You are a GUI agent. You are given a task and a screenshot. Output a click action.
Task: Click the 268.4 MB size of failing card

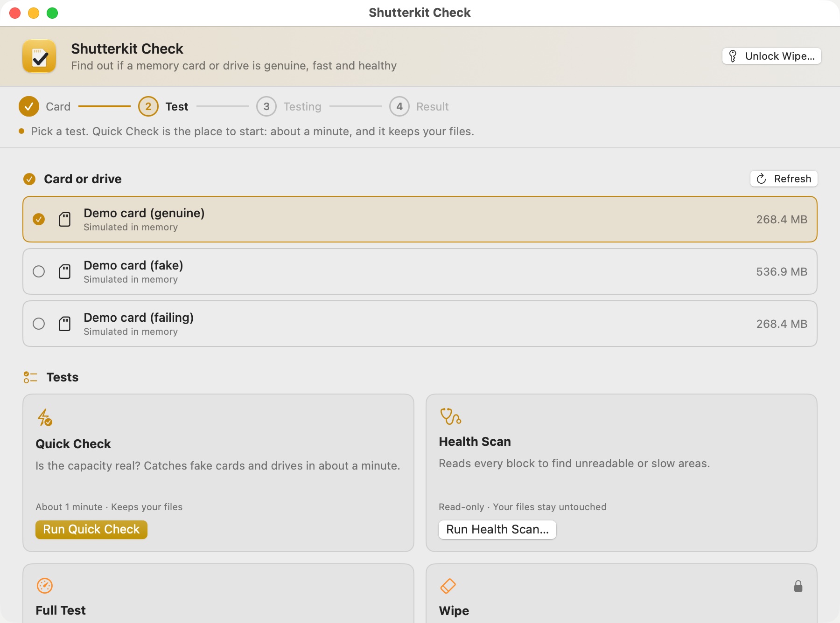tap(782, 324)
